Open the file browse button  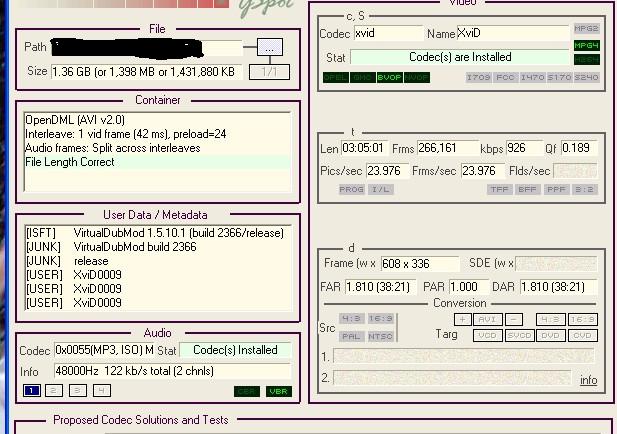coord(270,47)
